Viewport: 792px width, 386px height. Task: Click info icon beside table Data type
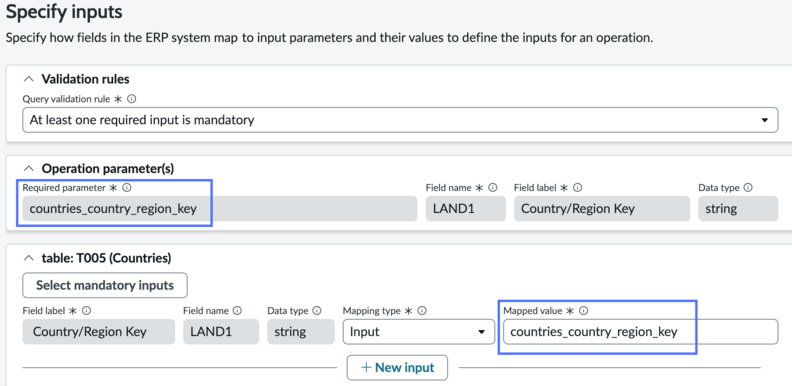[x=317, y=311]
